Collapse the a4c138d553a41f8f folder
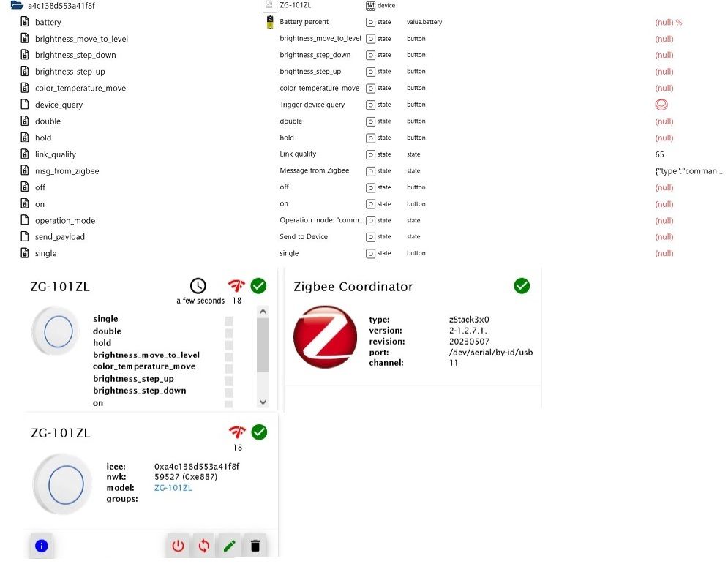The width and height of the screenshot is (728, 564). click(17, 6)
